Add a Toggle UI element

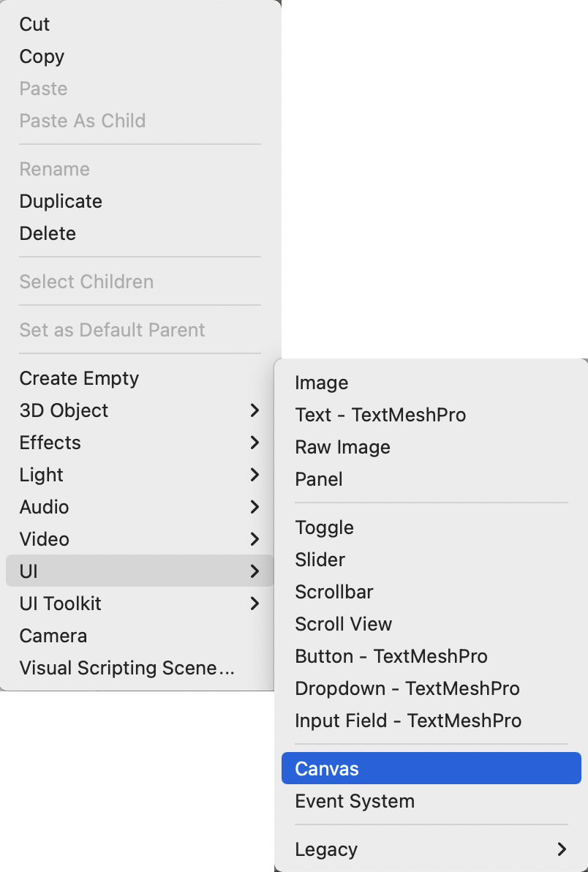pyautogui.click(x=325, y=527)
